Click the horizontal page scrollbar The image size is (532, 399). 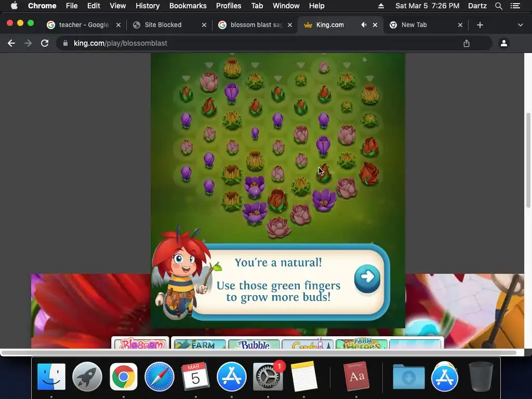[259, 353]
